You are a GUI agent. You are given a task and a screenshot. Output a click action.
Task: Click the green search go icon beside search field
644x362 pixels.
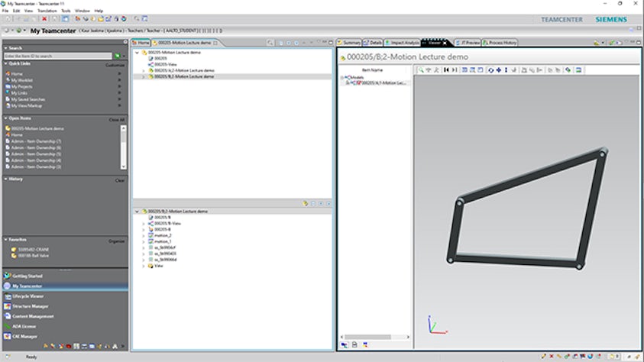(x=118, y=56)
